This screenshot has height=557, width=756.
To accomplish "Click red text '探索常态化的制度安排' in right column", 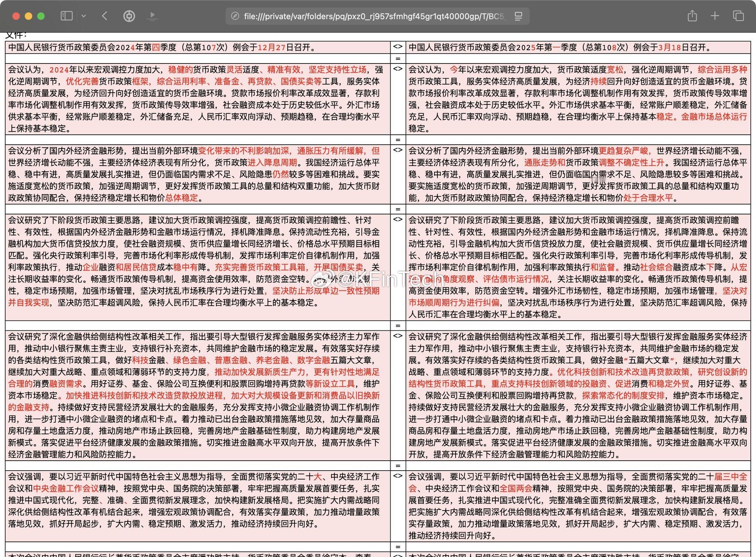I will [x=623, y=395].
